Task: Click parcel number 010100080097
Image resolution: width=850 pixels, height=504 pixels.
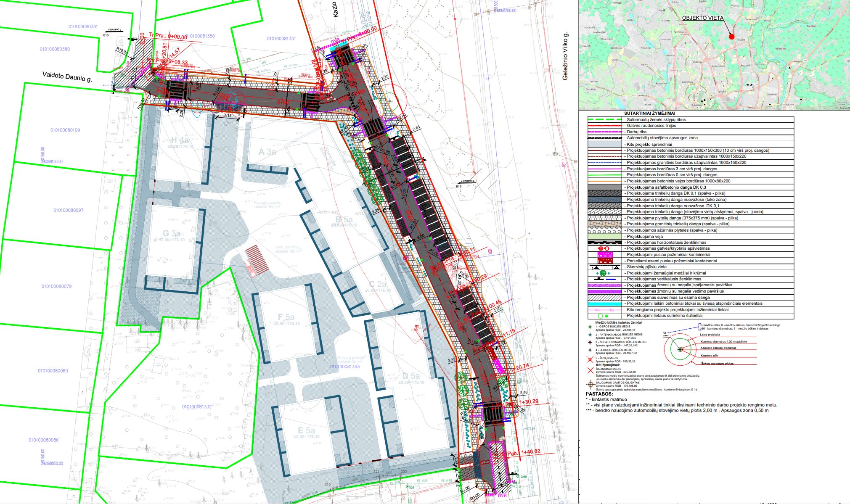Action: [69, 210]
